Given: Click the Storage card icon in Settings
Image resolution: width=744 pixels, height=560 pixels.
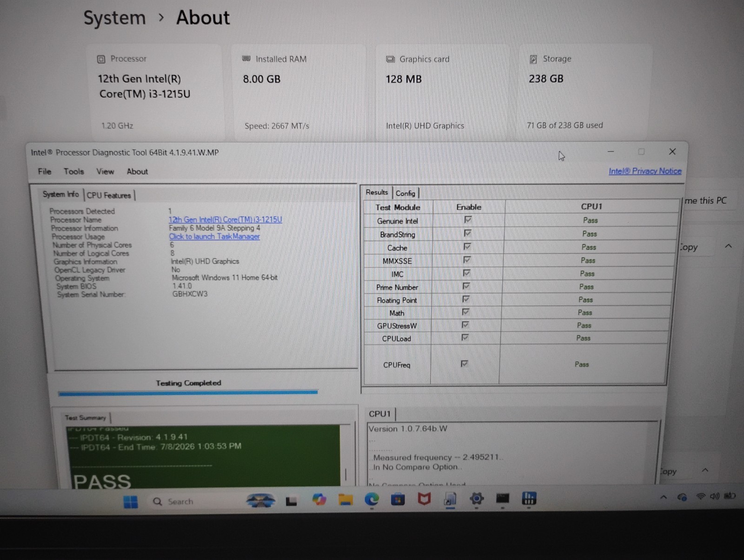Looking at the screenshot, I should pos(533,59).
